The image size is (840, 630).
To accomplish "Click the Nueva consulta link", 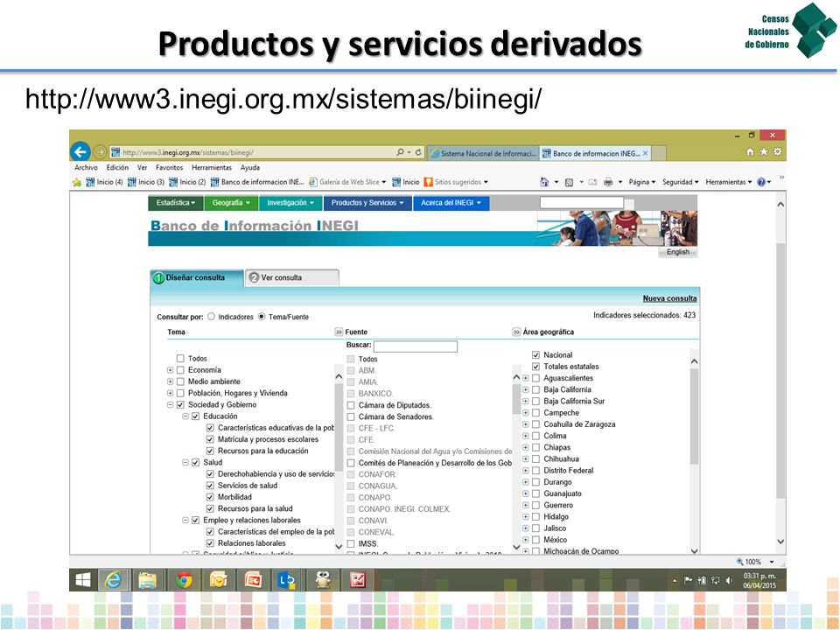I will (669, 298).
